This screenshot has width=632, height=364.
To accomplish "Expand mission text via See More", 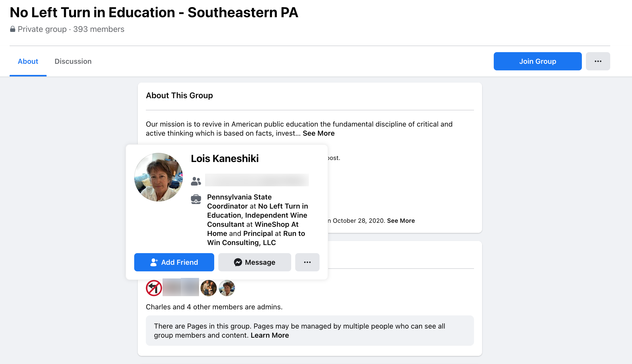I will [318, 133].
